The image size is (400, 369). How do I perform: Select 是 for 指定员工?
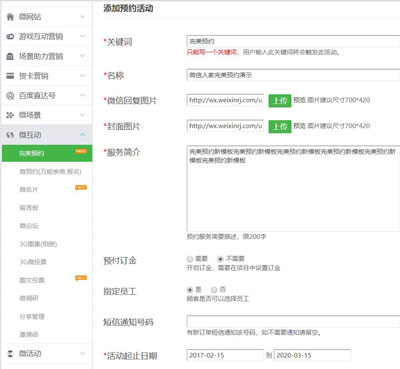190,289
